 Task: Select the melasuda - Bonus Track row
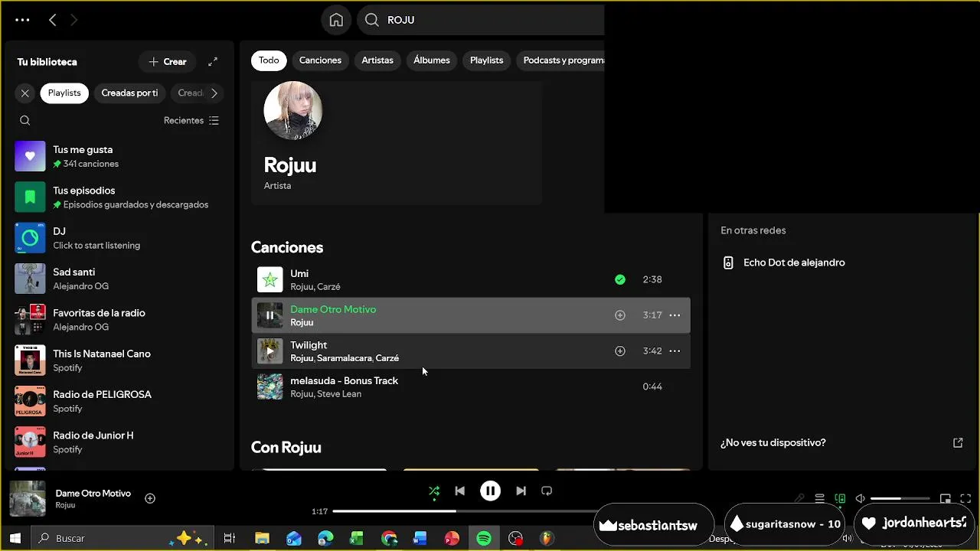click(471, 386)
